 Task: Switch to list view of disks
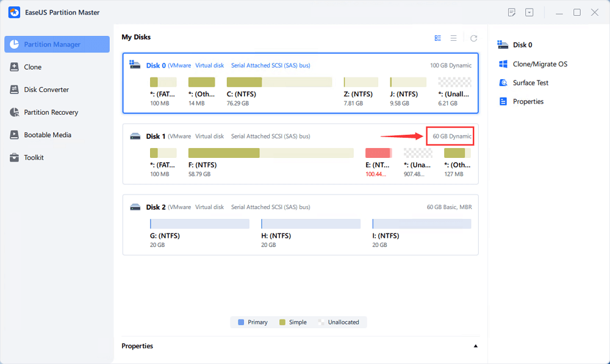(x=454, y=38)
